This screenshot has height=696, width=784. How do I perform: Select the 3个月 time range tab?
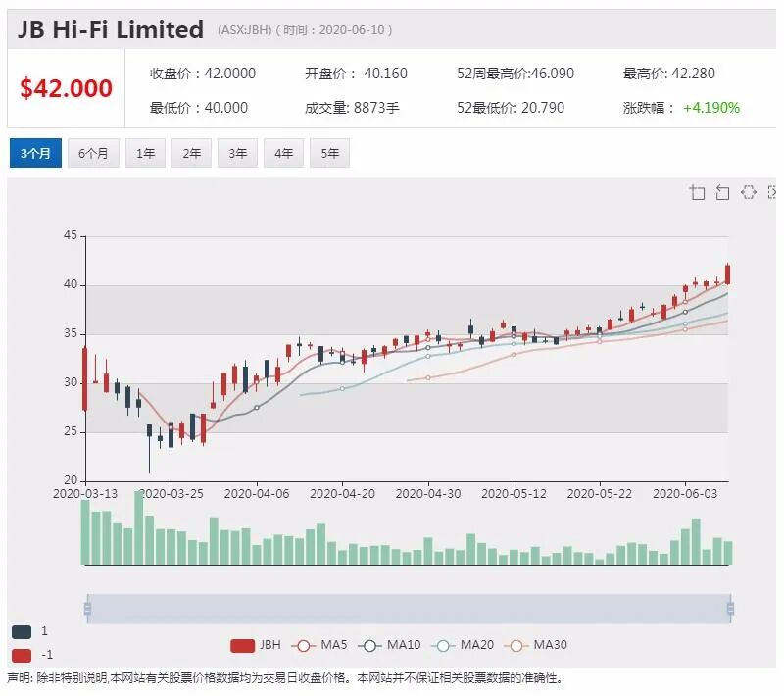coord(35,153)
